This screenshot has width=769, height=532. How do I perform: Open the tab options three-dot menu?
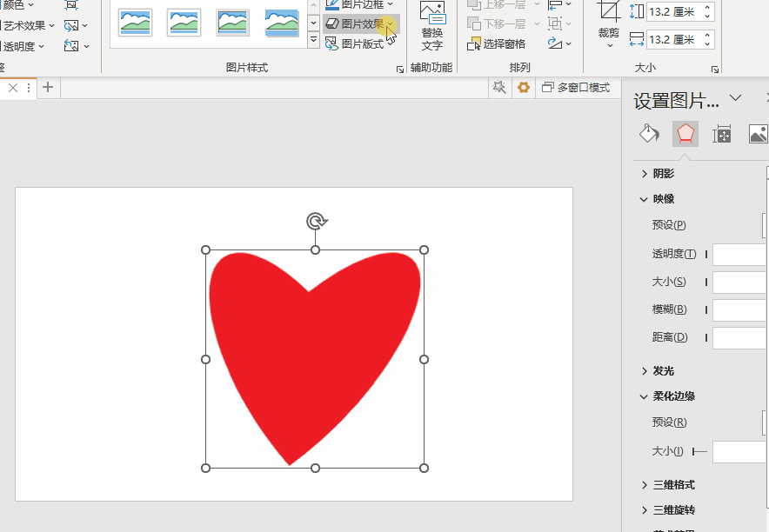(x=29, y=88)
